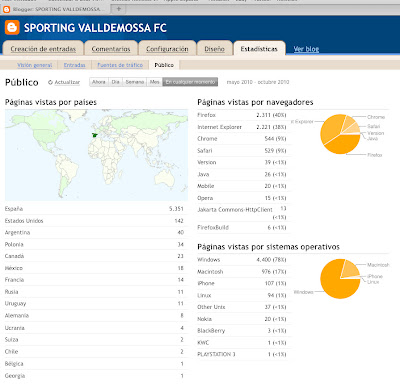This screenshot has height=388, width=400.
Task: Select the Mes time range
Action: click(154, 82)
